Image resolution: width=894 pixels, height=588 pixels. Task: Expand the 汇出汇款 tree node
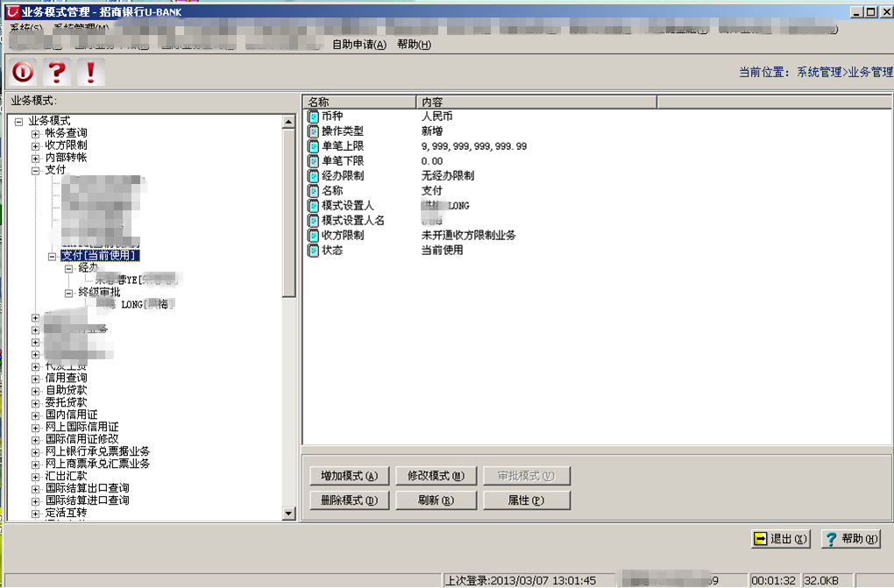35,477
